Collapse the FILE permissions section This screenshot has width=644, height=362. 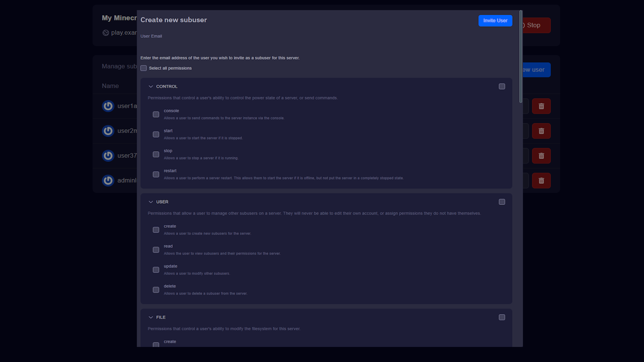(151, 317)
